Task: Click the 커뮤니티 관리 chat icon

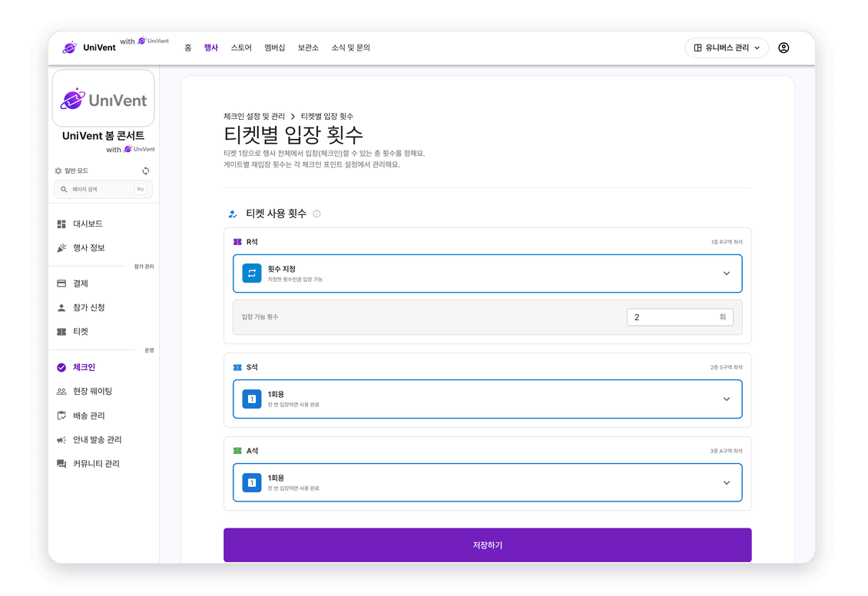Action: [61, 464]
